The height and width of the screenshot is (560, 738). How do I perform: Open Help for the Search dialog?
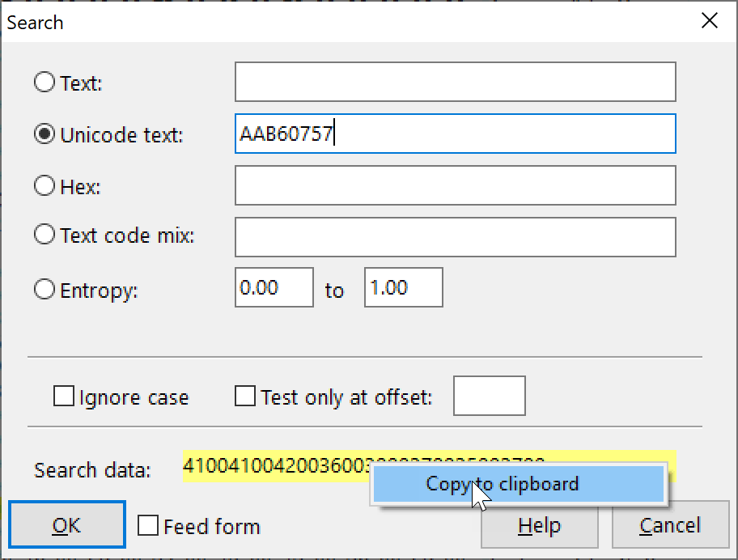(x=540, y=526)
